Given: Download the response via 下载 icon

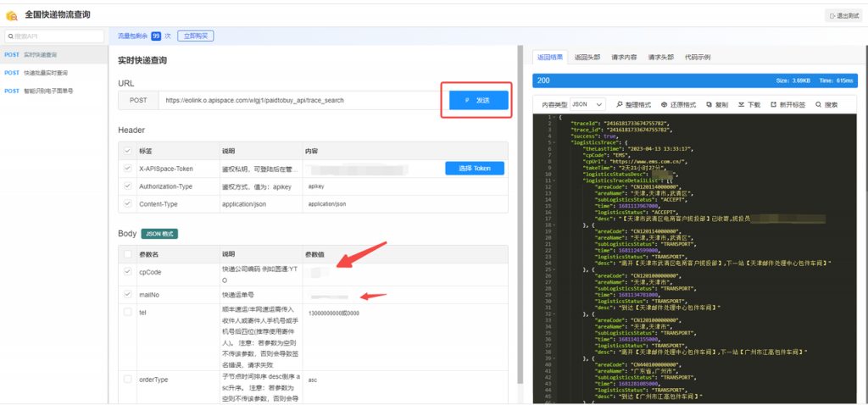Looking at the screenshot, I should point(741,104).
